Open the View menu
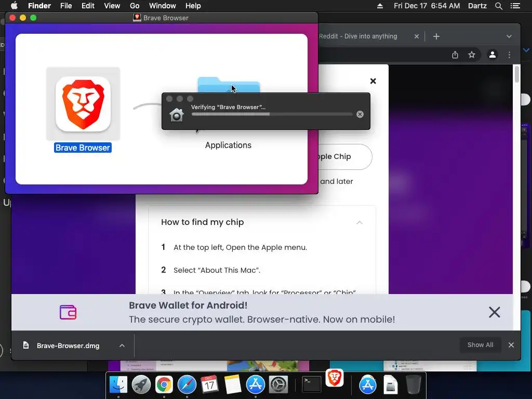 pyautogui.click(x=112, y=6)
